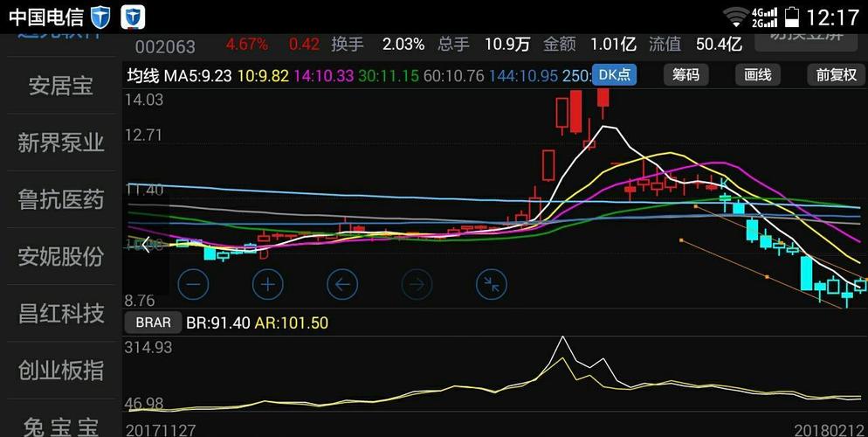868x437 pixels.
Task: Change the BRAR indicator selector
Action: pyautogui.click(x=154, y=323)
